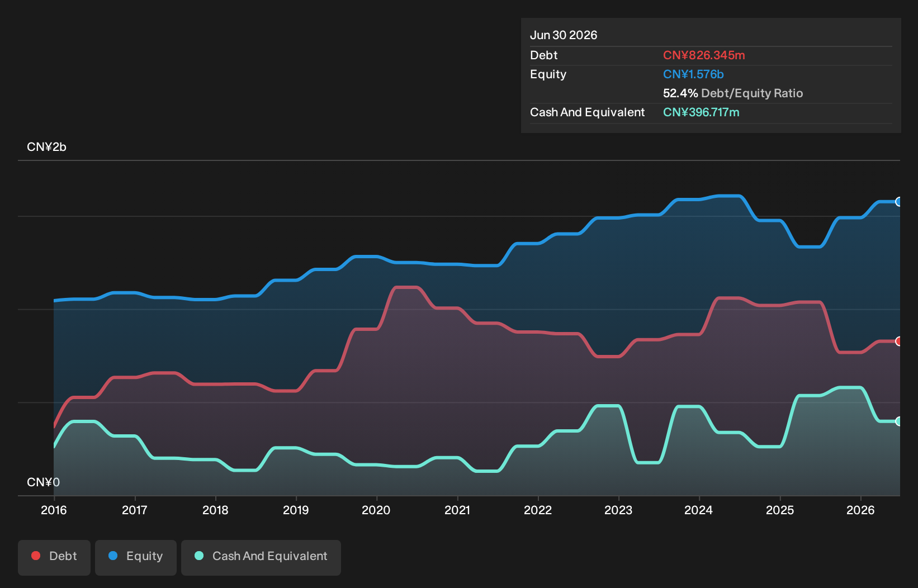The width and height of the screenshot is (918, 588).
Task: Click the 2021 x-axis label
Action: (457, 510)
